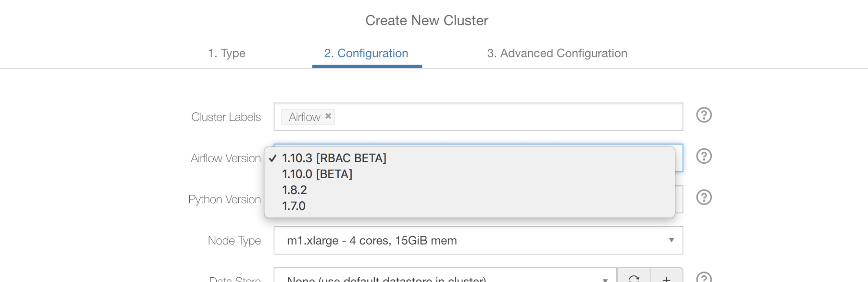Click the Airflow Version label
Image resolution: width=868 pixels, height=282 pixels.
[226, 158]
